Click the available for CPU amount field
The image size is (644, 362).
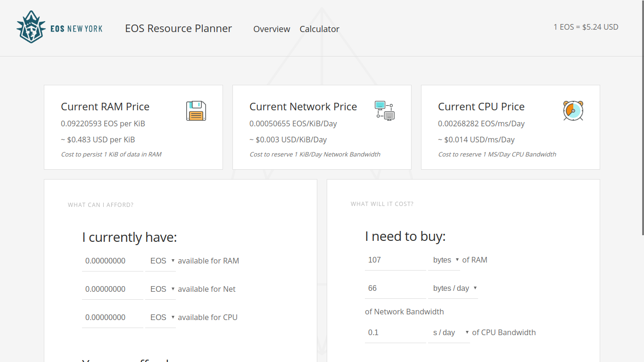click(x=113, y=318)
